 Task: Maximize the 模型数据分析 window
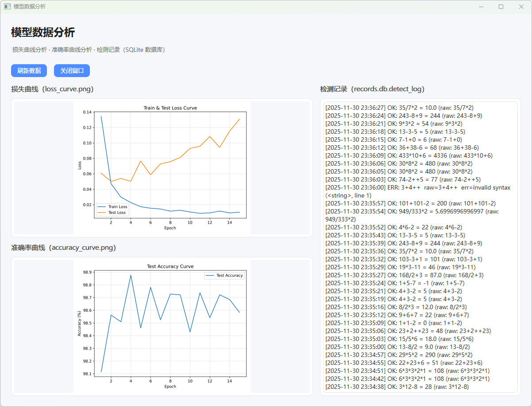(x=501, y=7)
